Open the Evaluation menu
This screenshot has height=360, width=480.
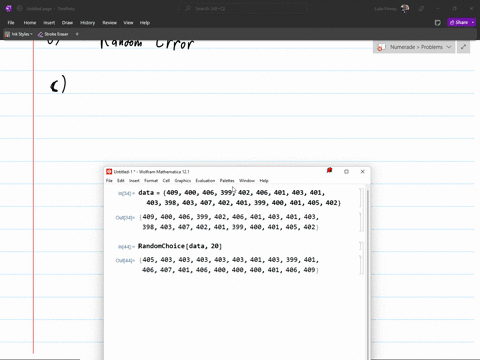(x=205, y=181)
